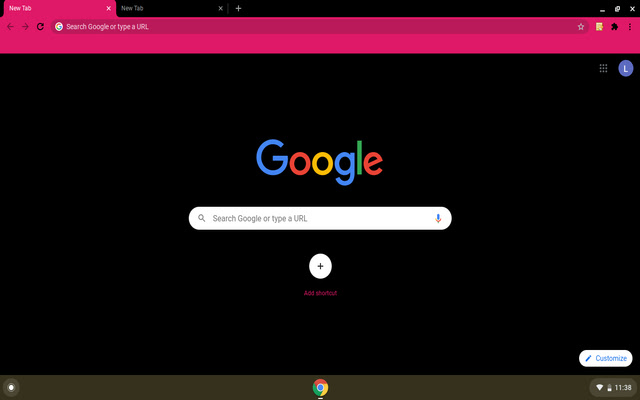The image size is (640, 400).
Task: Go back using the back arrow
Action: point(10,27)
